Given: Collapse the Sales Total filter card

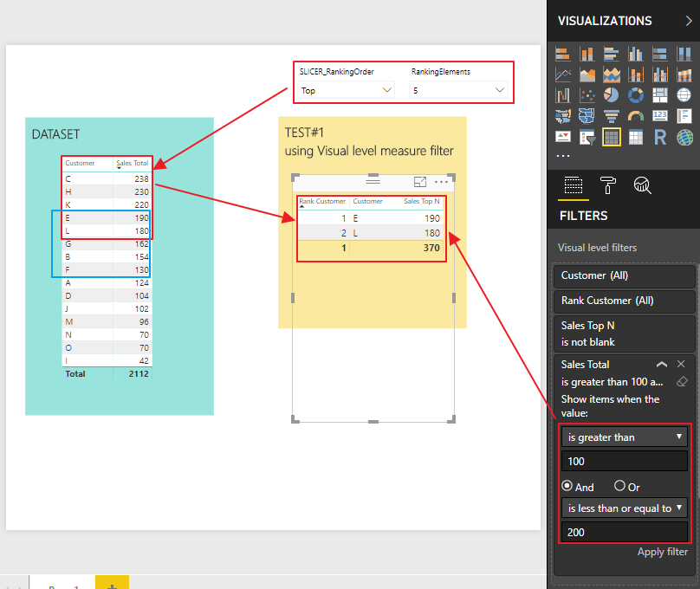Looking at the screenshot, I should (662, 364).
